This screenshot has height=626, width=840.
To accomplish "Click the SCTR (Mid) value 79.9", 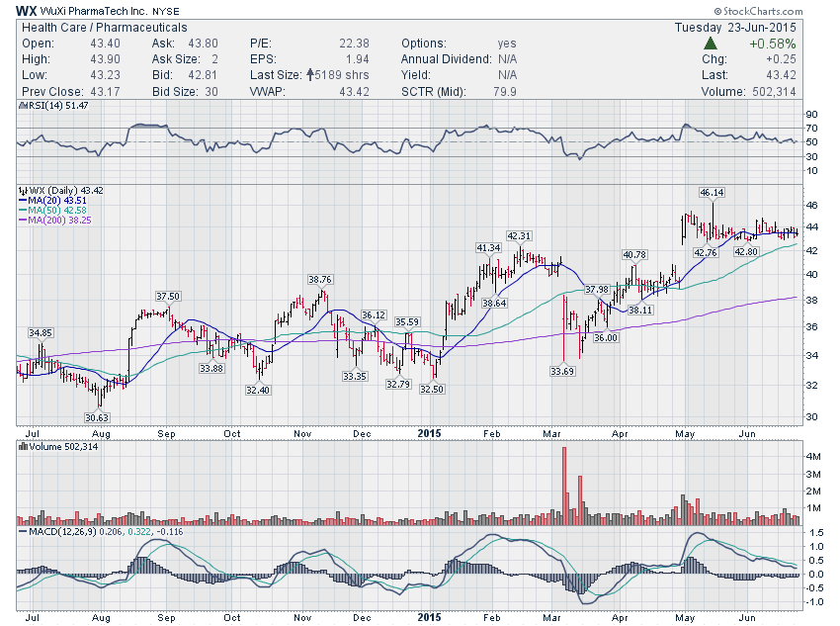I will pyautogui.click(x=505, y=92).
